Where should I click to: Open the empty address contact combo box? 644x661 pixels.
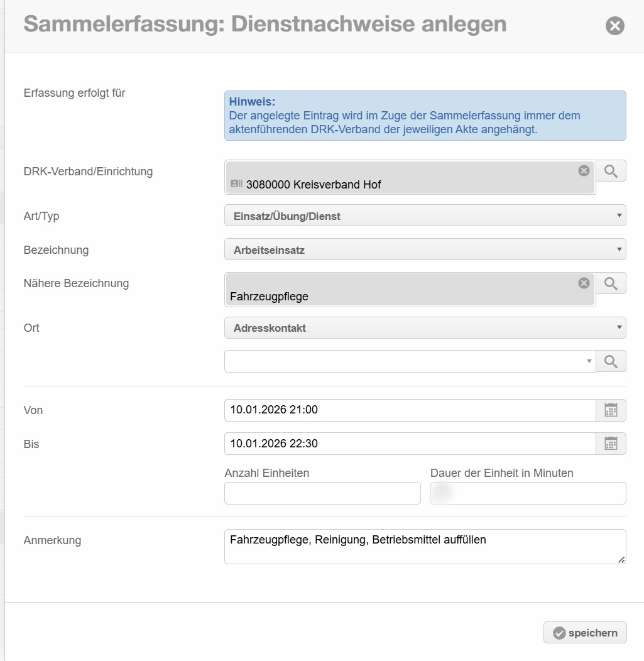410,361
